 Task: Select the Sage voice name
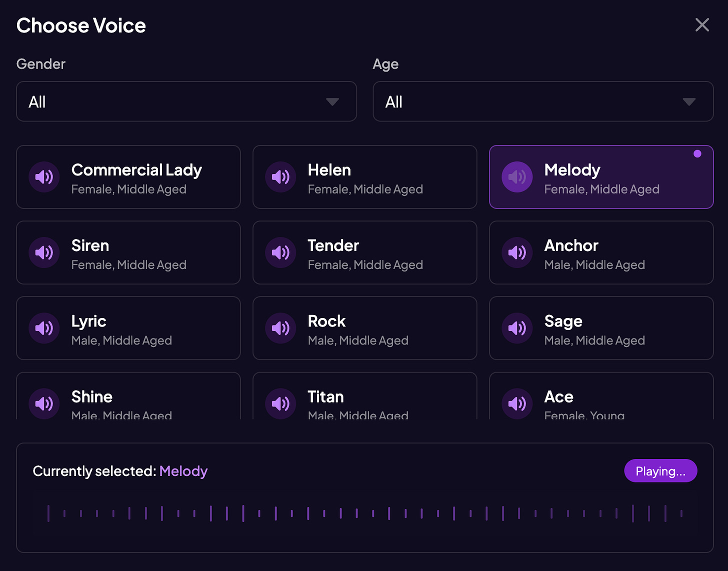tap(563, 321)
